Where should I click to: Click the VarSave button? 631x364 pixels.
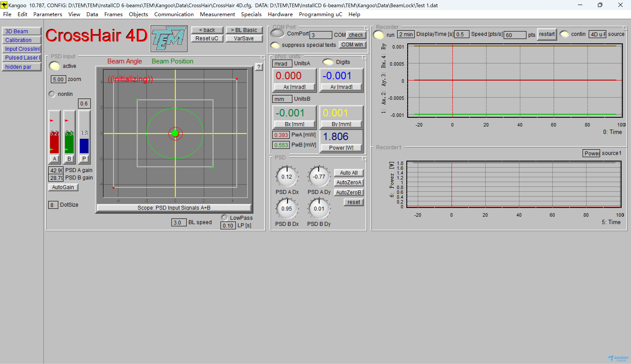(x=244, y=38)
